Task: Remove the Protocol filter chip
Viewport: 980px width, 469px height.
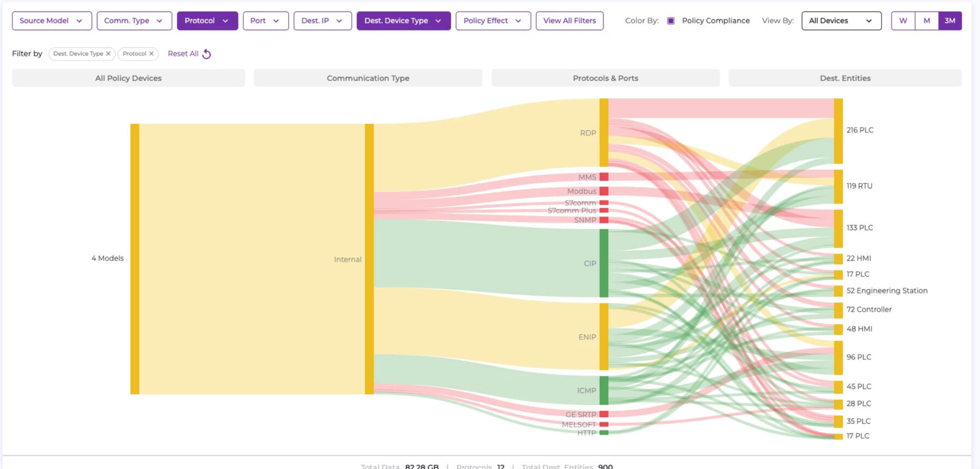Action: click(151, 54)
